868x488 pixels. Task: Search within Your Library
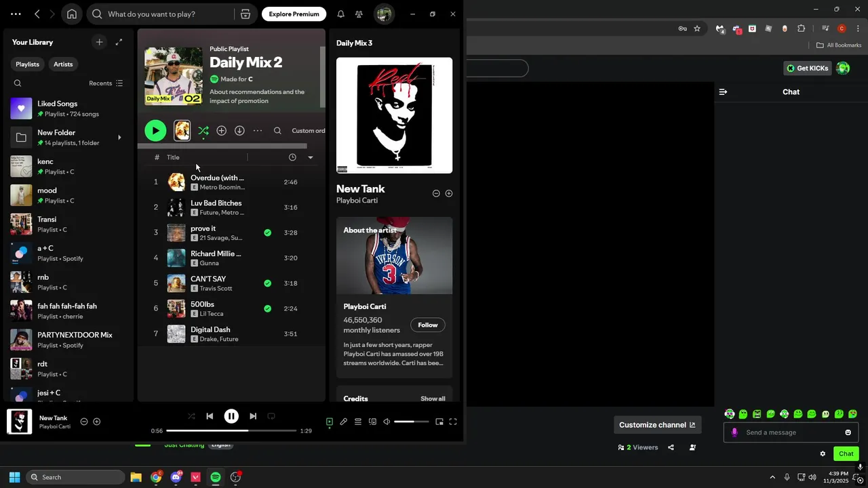coord(18,83)
